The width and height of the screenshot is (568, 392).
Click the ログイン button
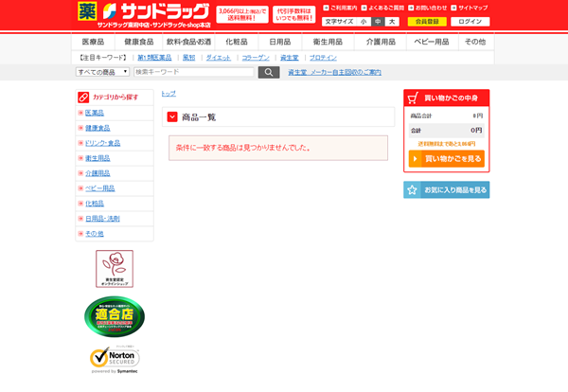tap(470, 22)
